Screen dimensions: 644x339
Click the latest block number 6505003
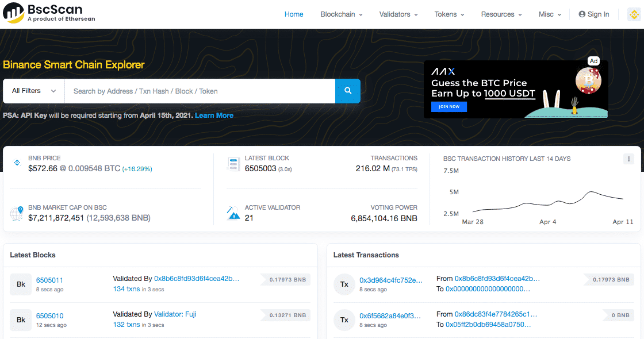[260, 169]
